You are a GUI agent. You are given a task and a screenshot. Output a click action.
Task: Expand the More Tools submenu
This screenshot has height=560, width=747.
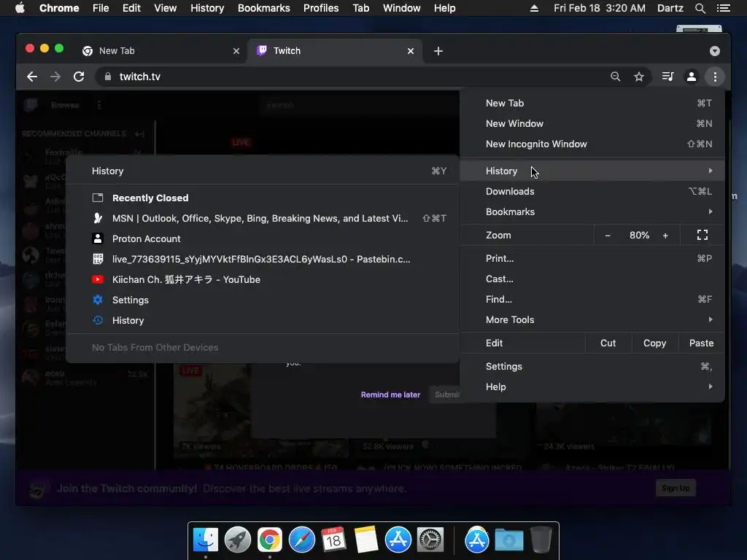592,320
